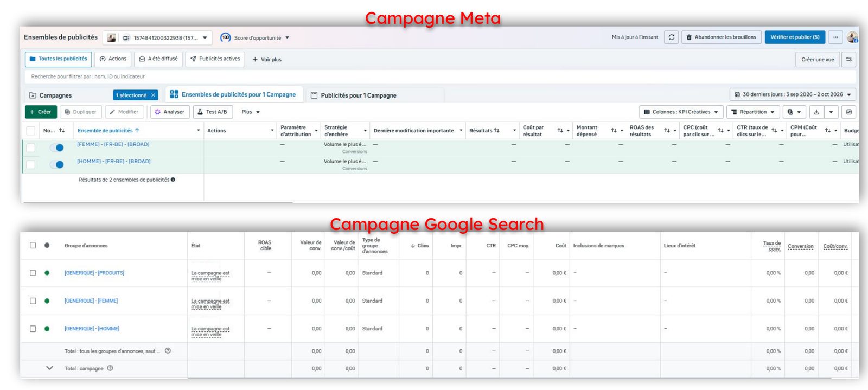Open the reports icon dropdown beside Répartition
Image resolution: width=868 pixels, height=390 pixels.
pyautogui.click(x=794, y=112)
